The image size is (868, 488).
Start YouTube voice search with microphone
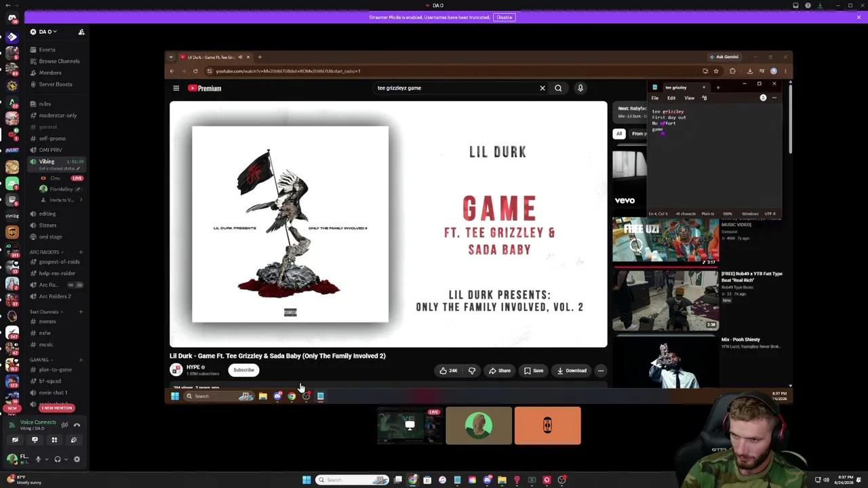tap(580, 88)
